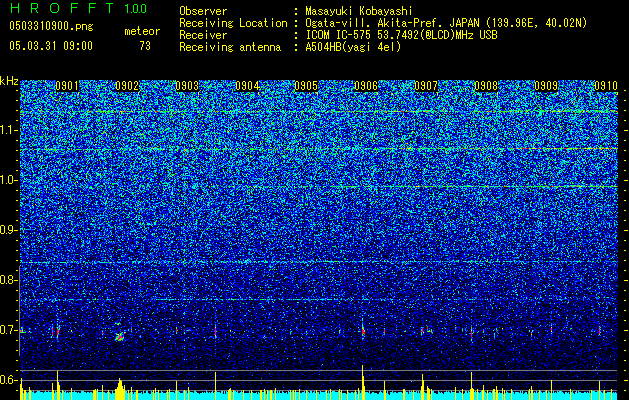Click the HROFFT 1.0.0 title text
The width and height of the screenshot is (629, 400).
coord(78,8)
